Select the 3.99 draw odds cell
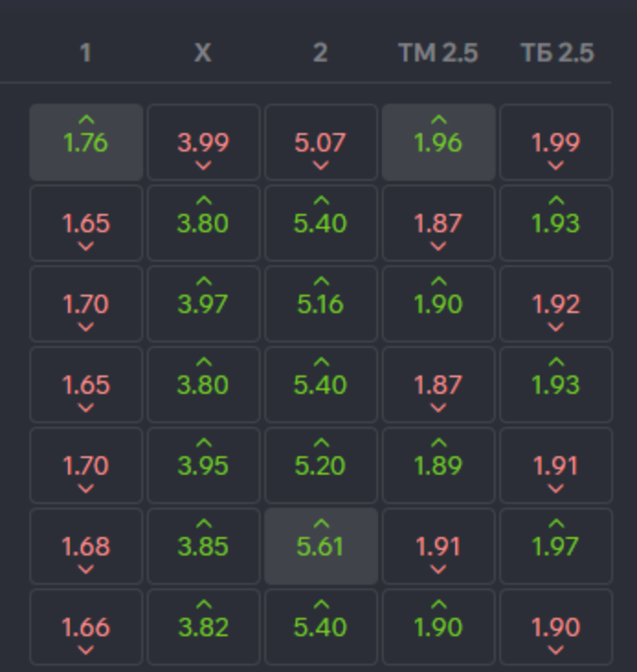Viewport: 637px width, 672px height. (x=204, y=142)
